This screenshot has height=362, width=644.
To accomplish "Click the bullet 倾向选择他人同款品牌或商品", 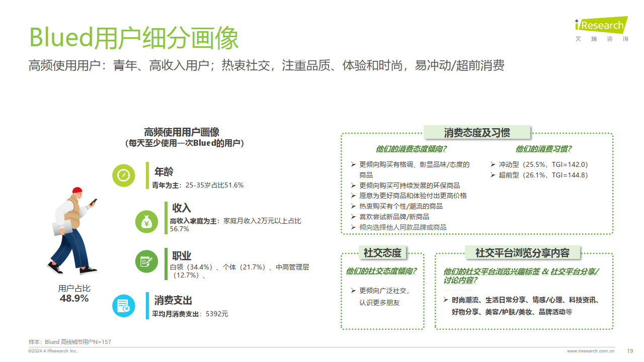I will pos(399,227).
